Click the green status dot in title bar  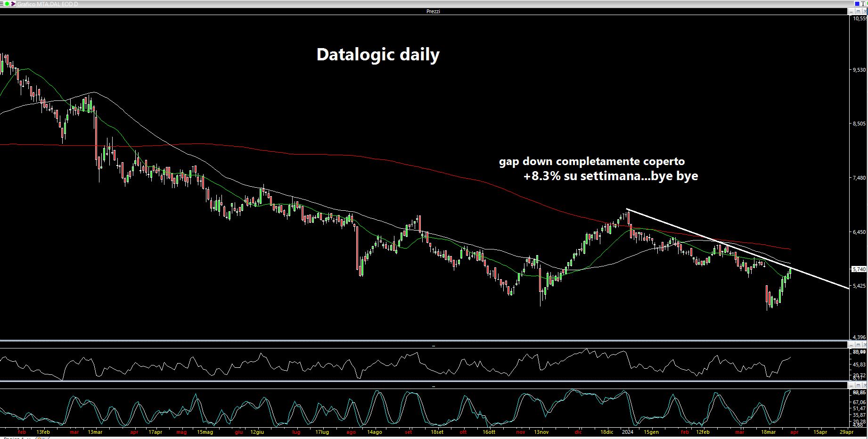point(7,4)
